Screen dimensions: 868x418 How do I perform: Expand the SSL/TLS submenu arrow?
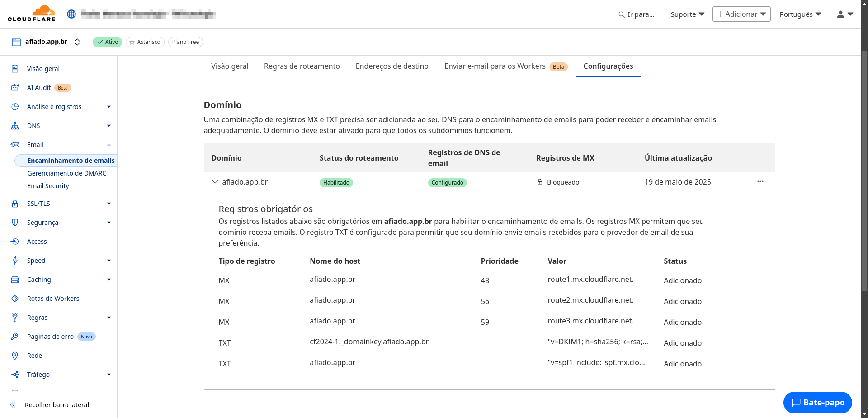[x=109, y=204]
